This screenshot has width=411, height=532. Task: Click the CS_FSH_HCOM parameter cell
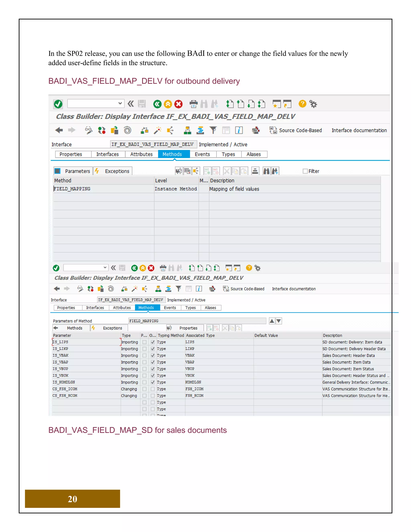coord(86,396)
